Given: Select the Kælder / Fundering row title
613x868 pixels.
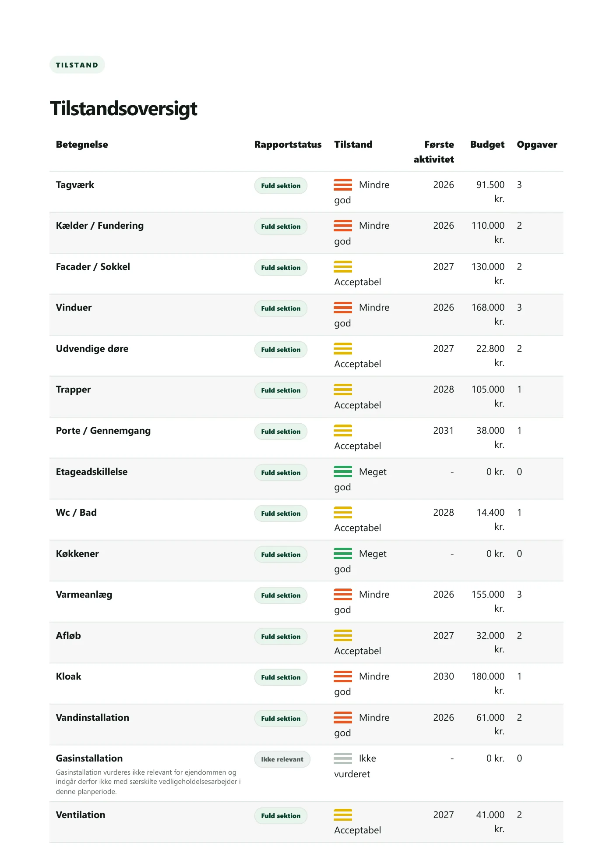Looking at the screenshot, I should pyautogui.click(x=100, y=226).
